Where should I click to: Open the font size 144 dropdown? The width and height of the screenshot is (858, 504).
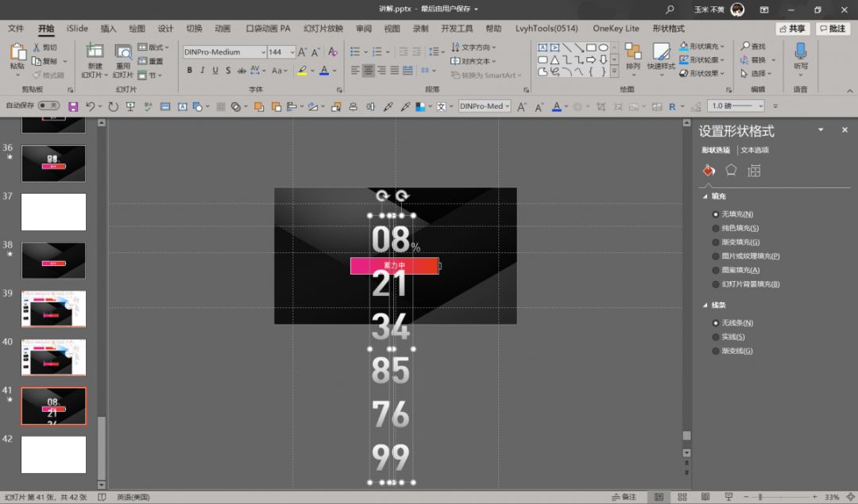292,52
